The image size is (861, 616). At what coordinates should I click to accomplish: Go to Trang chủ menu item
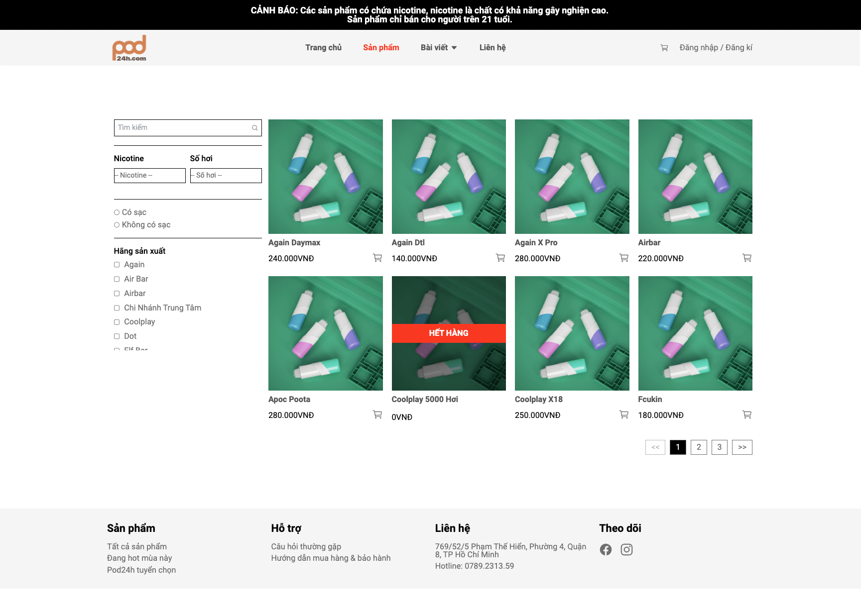323,48
